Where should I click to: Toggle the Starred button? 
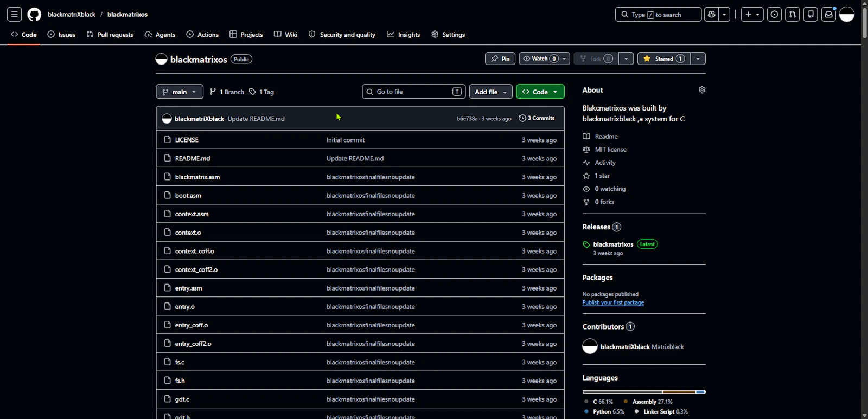[663, 59]
